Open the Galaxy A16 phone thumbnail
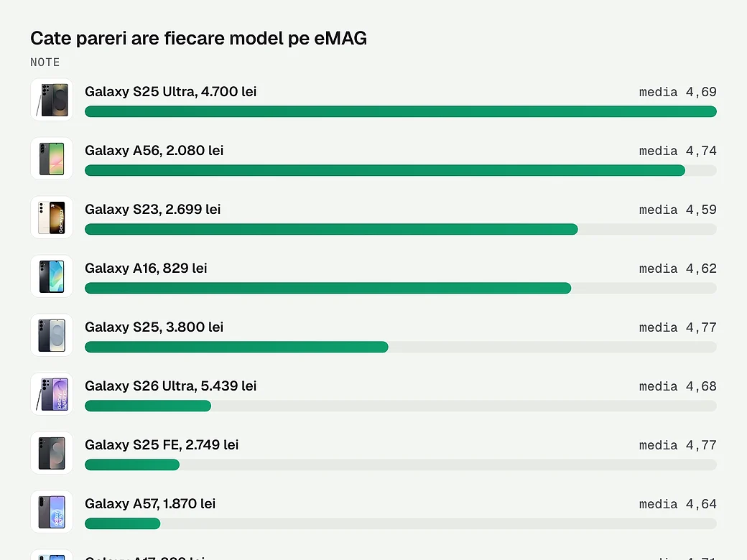This screenshot has width=747, height=560. pos(52,276)
